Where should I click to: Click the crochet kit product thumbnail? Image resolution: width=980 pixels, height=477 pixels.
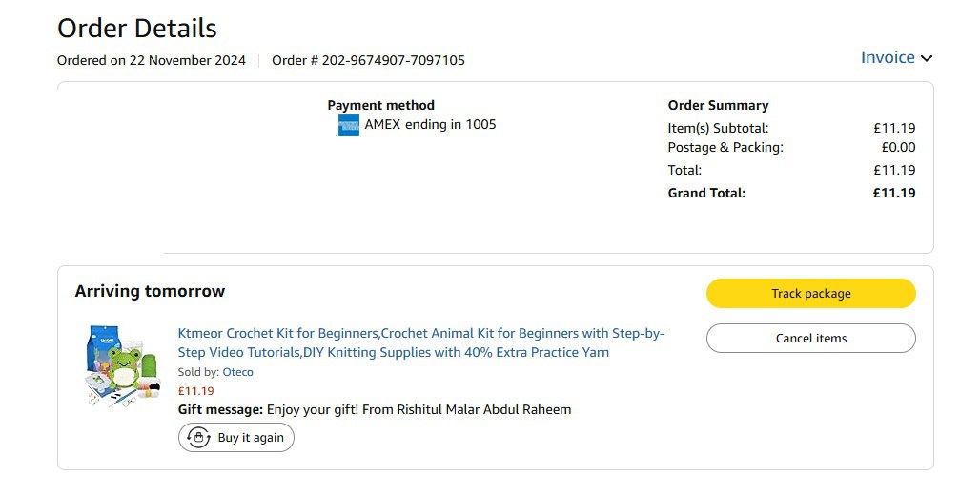pyautogui.click(x=120, y=366)
